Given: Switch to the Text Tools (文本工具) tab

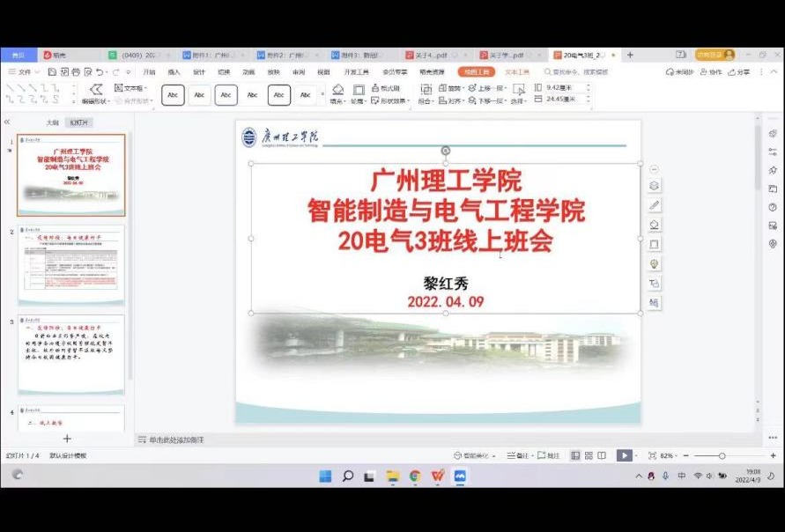Looking at the screenshot, I should (517, 72).
